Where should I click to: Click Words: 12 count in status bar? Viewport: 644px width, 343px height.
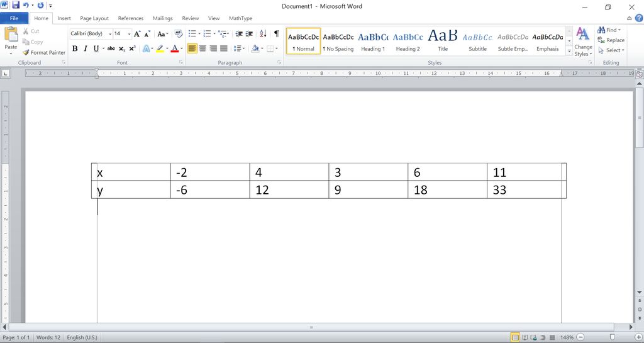click(x=48, y=337)
